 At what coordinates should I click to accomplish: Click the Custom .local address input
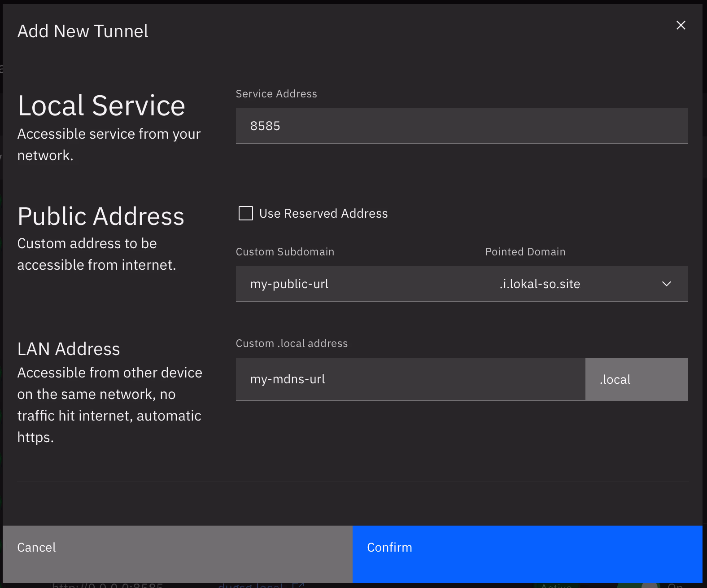(410, 379)
